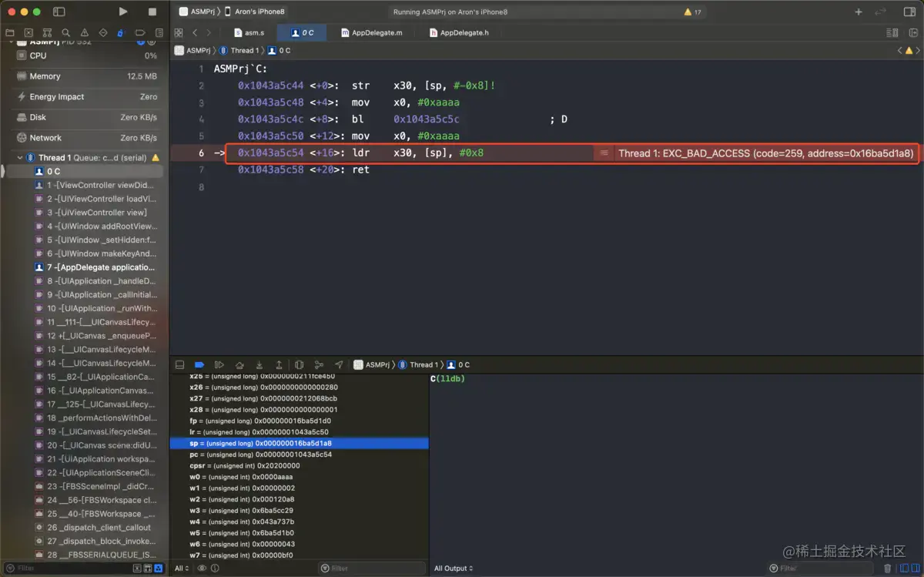Click ASMPrj in the editor jump bar

192,50
